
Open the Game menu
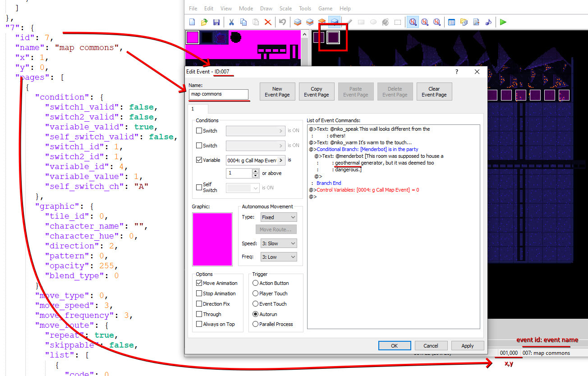tap(325, 9)
